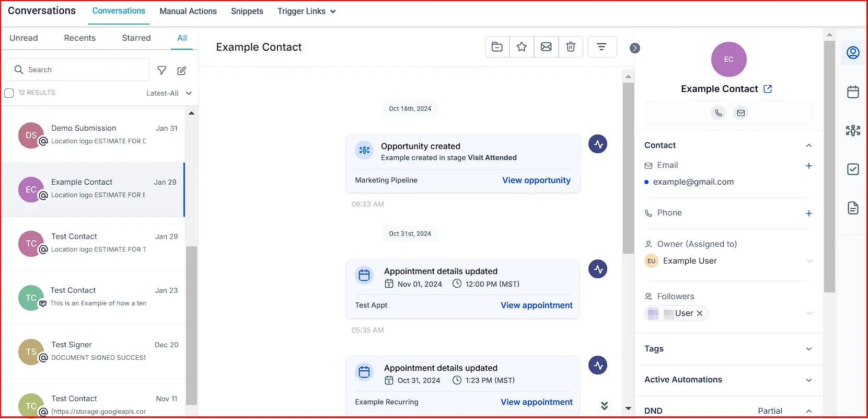Call contact using the phone icon

(x=719, y=112)
